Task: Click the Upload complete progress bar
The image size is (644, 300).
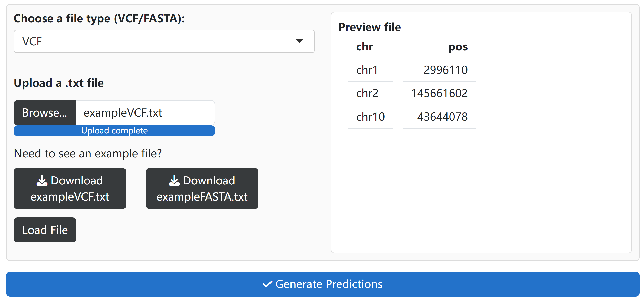Action: pyautogui.click(x=114, y=131)
